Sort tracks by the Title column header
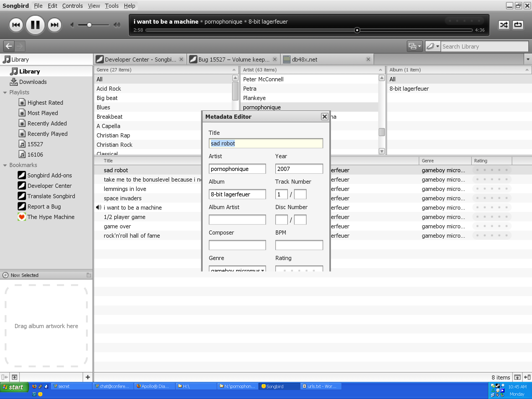This screenshot has height=399, width=532. click(148, 161)
